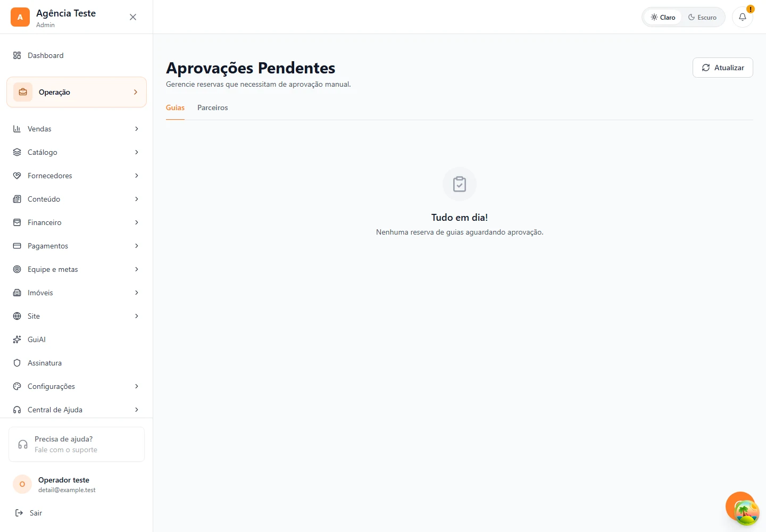766x532 pixels.
Task: Click the Conteúdo newspaper icon
Action: tap(17, 199)
